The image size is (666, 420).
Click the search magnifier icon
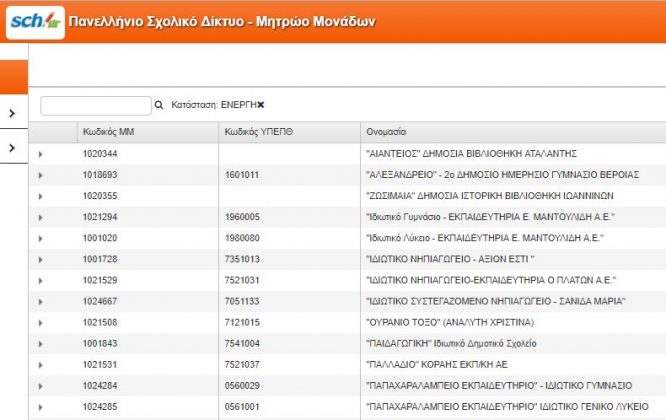coord(159,105)
